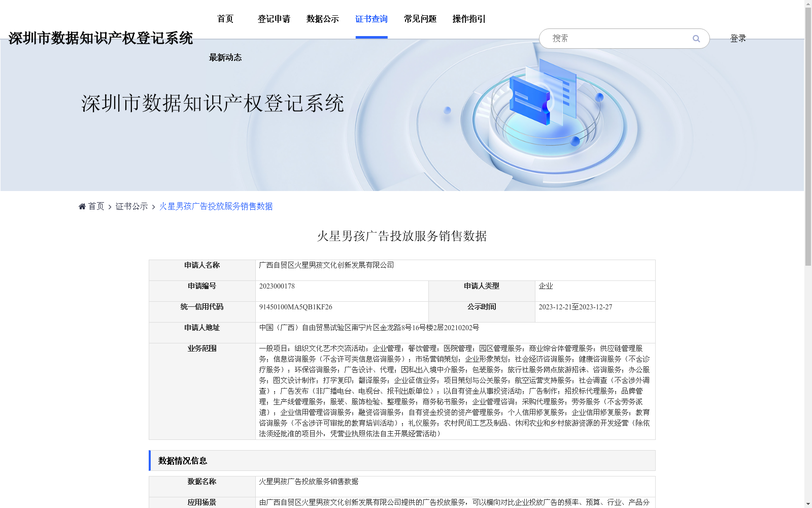Click the 统一信用代码 label cell
Image resolution: width=812 pixels, height=508 pixels.
202,312
